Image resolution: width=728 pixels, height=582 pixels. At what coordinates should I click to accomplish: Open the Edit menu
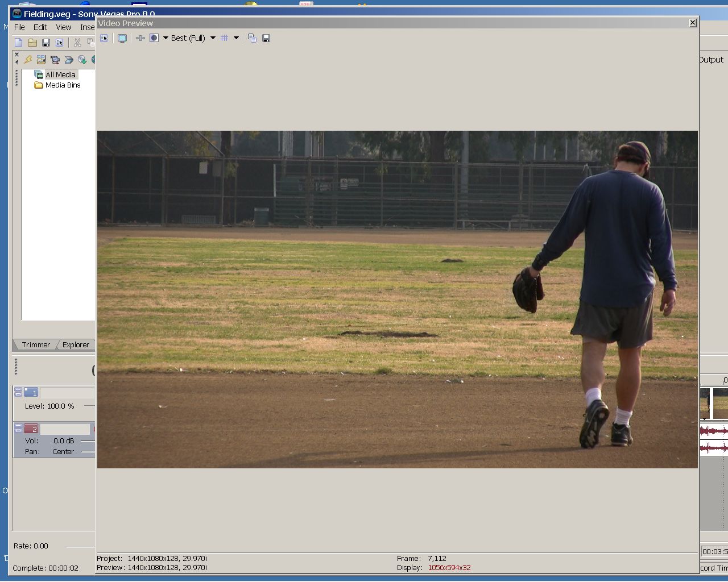click(x=40, y=27)
